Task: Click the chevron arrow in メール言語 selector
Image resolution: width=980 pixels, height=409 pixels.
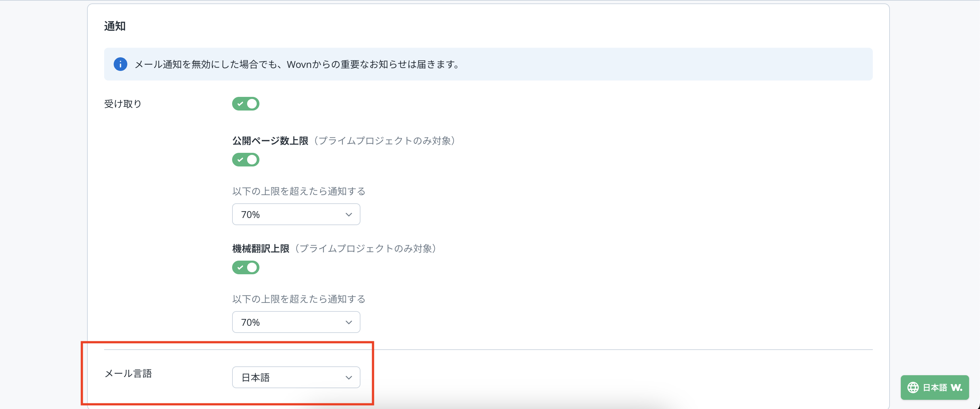Action: coord(349,378)
